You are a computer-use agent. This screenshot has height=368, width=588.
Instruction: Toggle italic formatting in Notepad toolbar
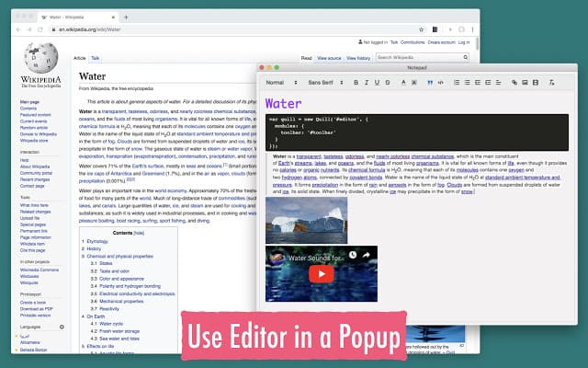[367, 83]
